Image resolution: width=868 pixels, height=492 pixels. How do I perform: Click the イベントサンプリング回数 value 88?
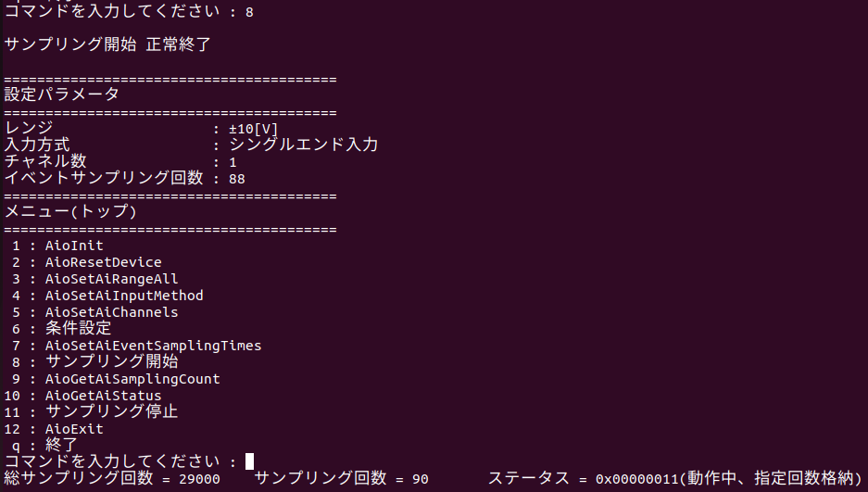(237, 178)
